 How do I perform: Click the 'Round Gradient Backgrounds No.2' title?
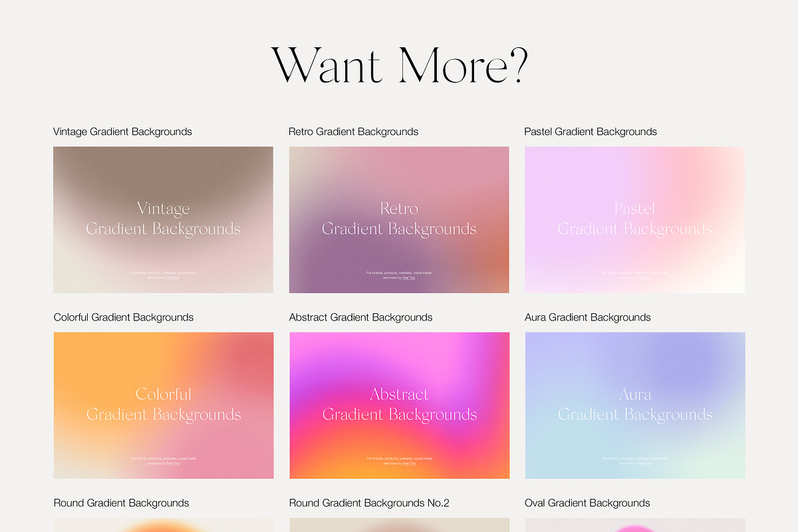[x=369, y=503]
